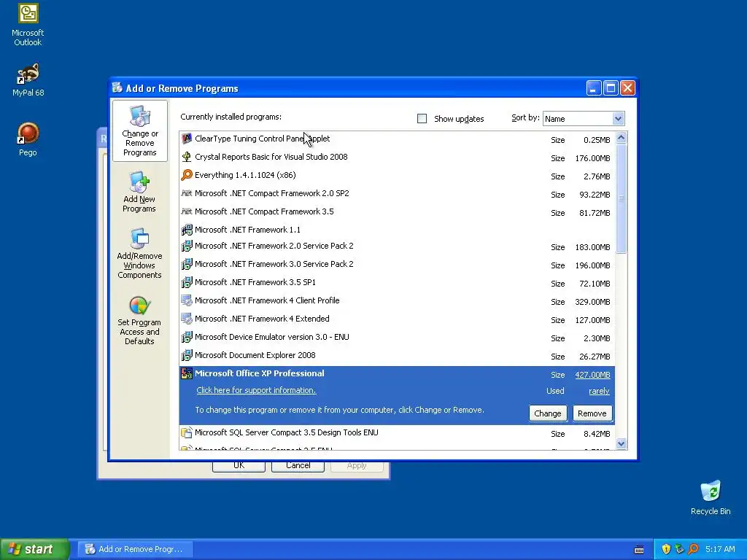Click the Everything 1.4.1.1024 magnifier icon
This screenshot has height=560, width=747.
187,175
